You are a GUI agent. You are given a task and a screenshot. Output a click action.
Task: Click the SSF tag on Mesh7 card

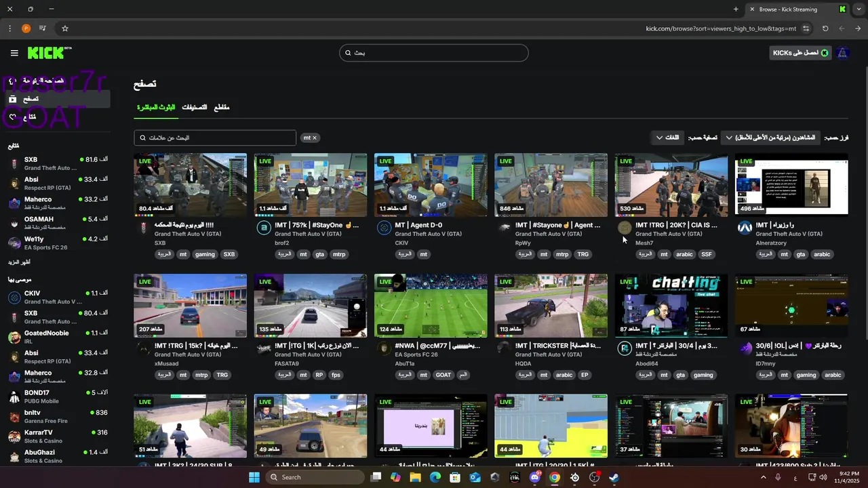click(707, 254)
